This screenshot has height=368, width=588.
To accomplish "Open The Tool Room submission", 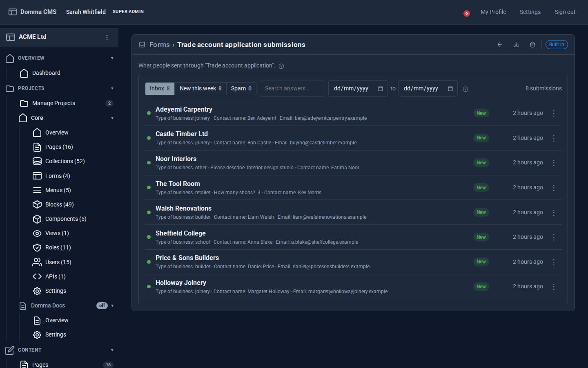I will (354, 188).
